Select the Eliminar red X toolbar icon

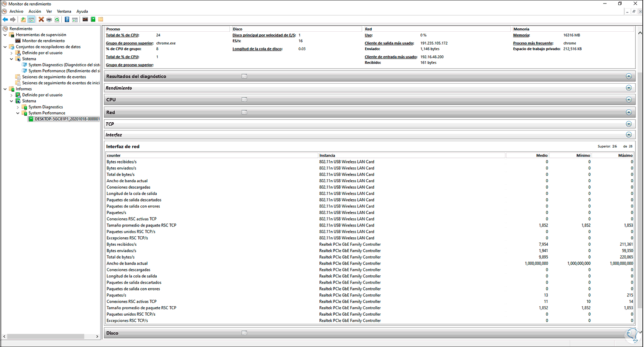[41, 19]
